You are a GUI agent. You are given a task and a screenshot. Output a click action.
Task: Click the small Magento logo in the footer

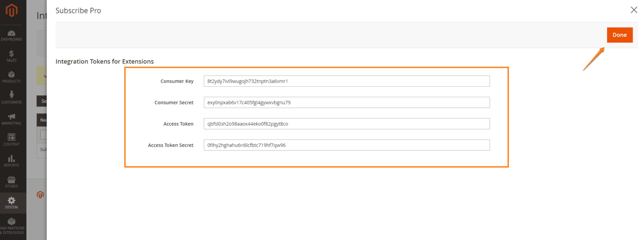[40, 195]
